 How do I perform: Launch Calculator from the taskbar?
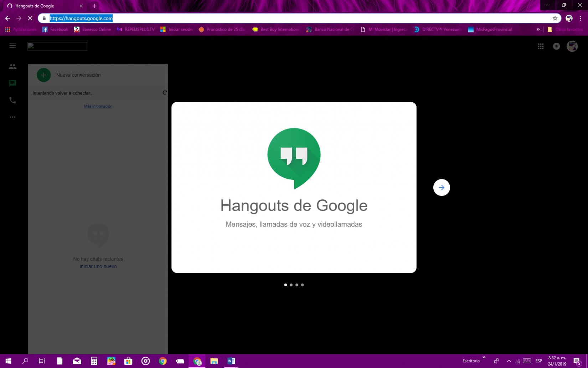tap(94, 361)
